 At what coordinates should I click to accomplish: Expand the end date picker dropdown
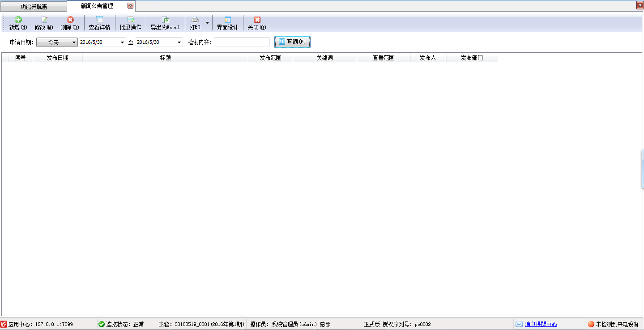coord(179,42)
